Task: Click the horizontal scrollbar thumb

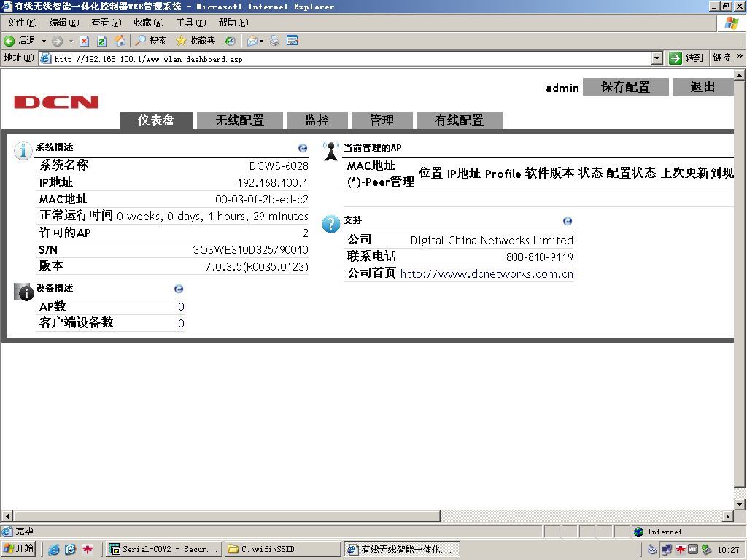Action: (x=227, y=516)
